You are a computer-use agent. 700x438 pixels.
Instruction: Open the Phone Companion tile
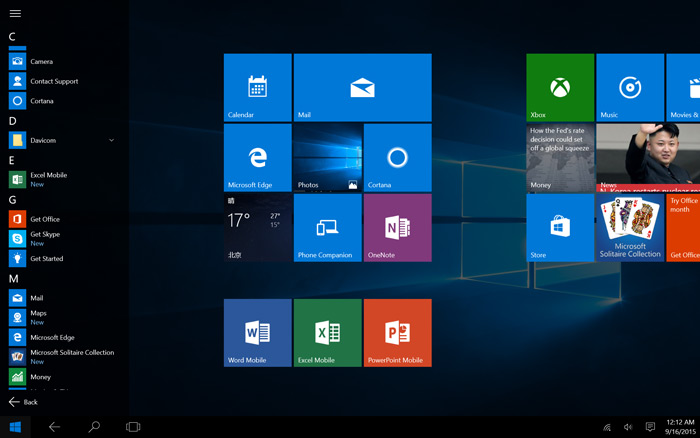(327, 227)
